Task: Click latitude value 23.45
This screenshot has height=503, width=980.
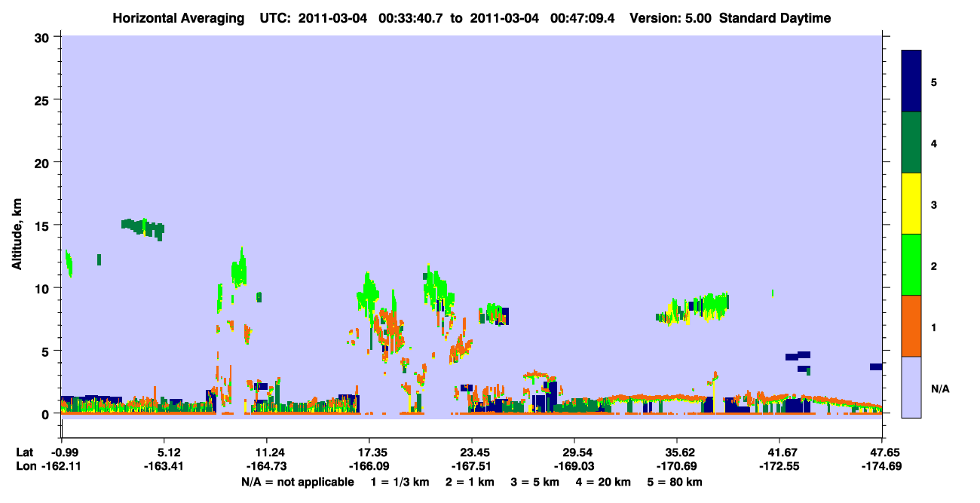Action: pos(471,452)
